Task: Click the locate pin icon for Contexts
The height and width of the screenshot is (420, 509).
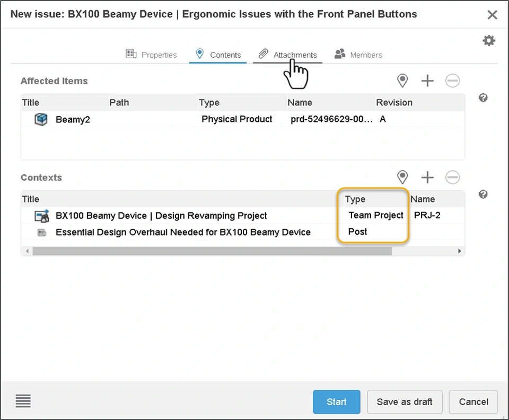Action: pos(402,177)
